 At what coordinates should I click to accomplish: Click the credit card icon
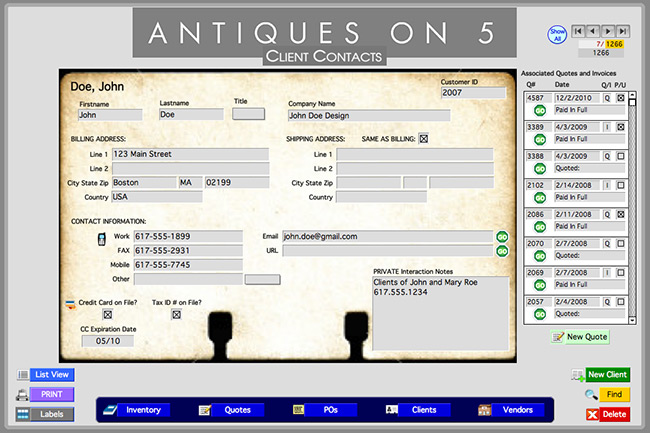[x=70, y=305]
